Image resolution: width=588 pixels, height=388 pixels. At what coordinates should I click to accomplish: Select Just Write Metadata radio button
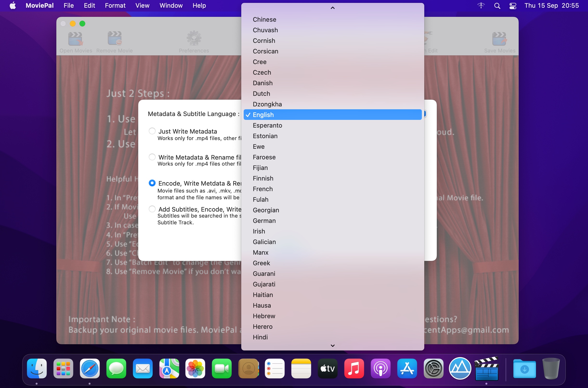click(152, 131)
